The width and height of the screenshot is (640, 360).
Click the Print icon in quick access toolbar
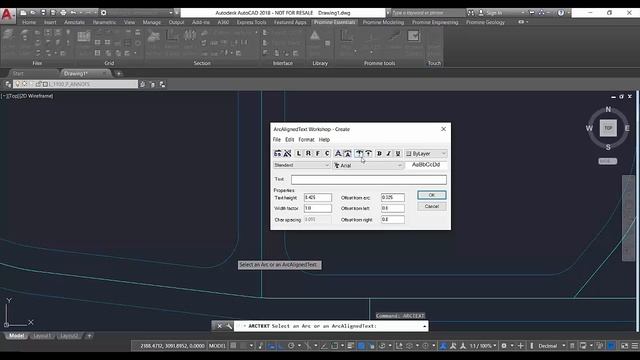[x=63, y=13]
